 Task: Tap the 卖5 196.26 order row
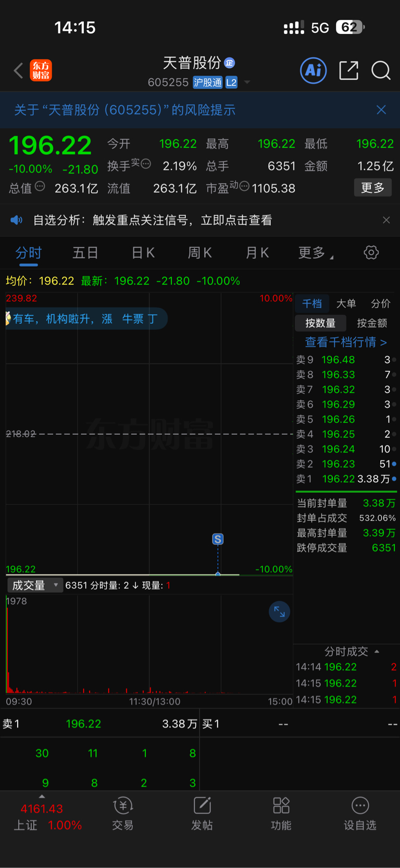pos(346,419)
